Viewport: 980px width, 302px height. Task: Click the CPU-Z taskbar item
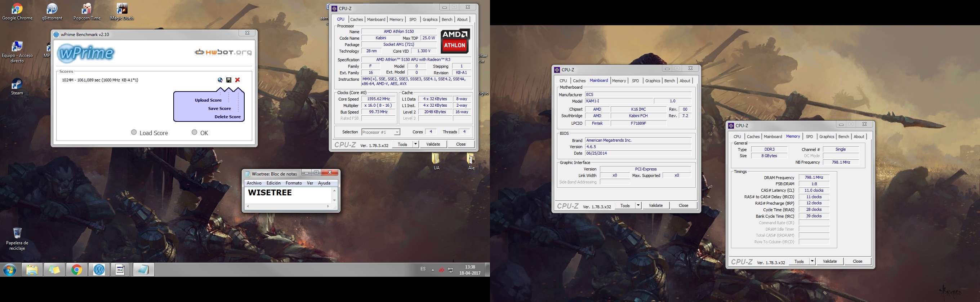(121, 270)
